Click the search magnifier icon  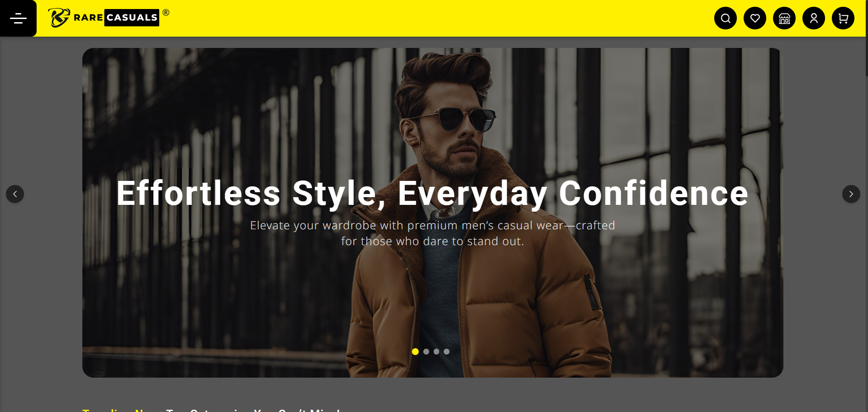[x=726, y=18]
